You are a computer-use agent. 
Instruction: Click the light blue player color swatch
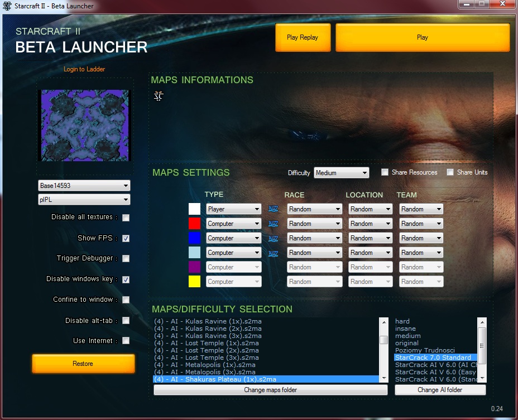click(194, 253)
